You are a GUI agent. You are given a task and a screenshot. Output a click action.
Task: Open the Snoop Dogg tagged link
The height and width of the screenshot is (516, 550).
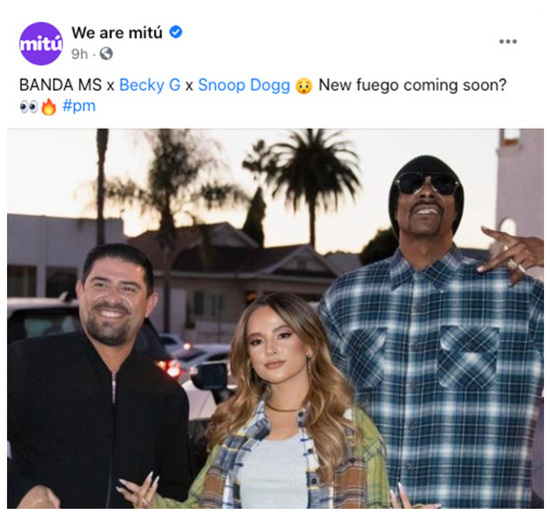point(244,85)
